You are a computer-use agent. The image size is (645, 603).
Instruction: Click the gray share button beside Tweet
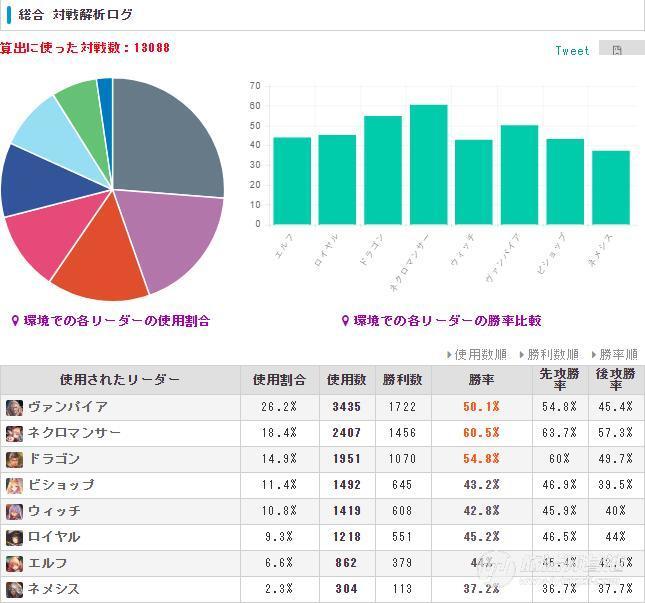tap(622, 48)
